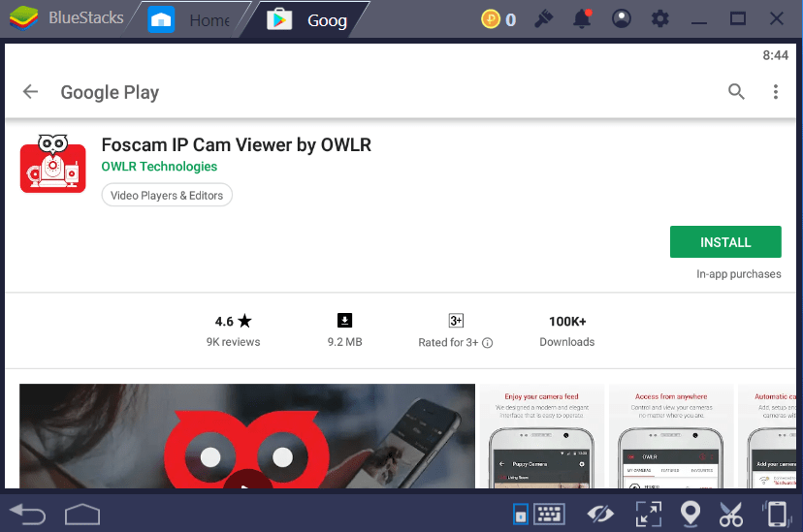Click the green INSTALL button
The width and height of the screenshot is (803, 532).
tap(724, 242)
